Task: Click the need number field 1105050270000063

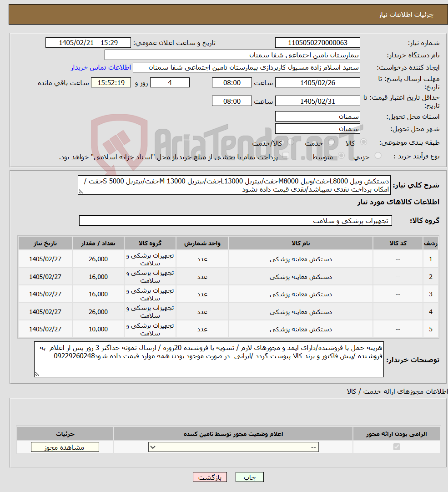Action: [x=317, y=43]
